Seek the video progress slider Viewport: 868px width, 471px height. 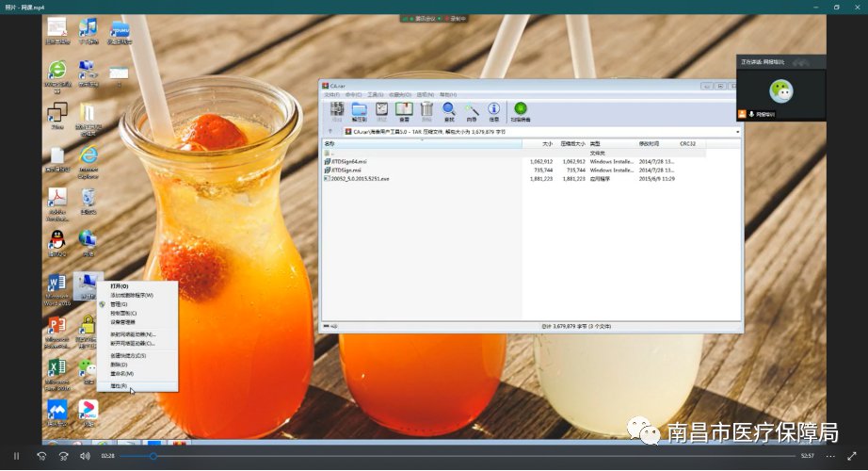point(153,456)
